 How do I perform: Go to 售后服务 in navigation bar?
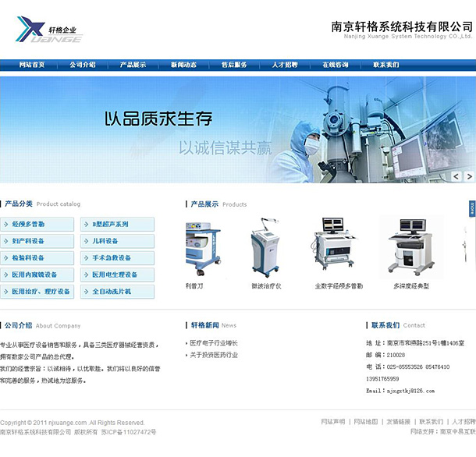point(234,65)
